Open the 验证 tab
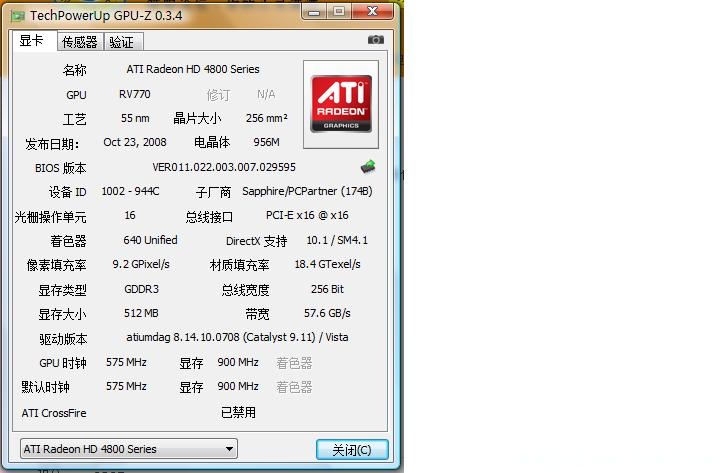720x473 pixels. pyautogui.click(x=123, y=42)
